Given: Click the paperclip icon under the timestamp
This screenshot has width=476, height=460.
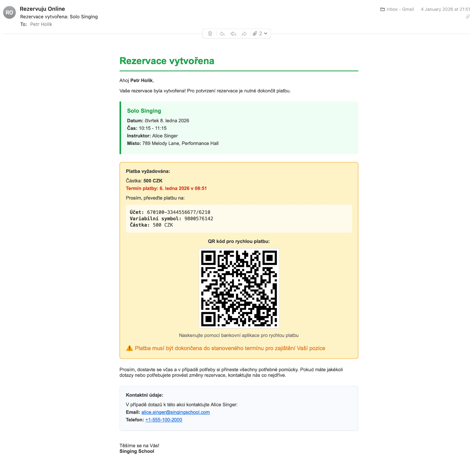Looking at the screenshot, I should (x=468, y=17).
